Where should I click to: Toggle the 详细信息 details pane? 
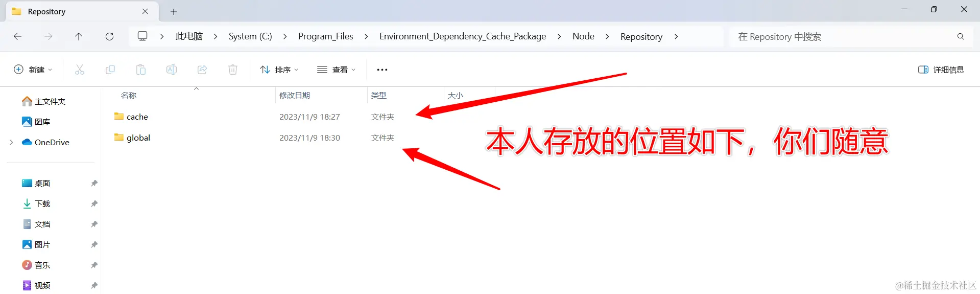coord(941,70)
